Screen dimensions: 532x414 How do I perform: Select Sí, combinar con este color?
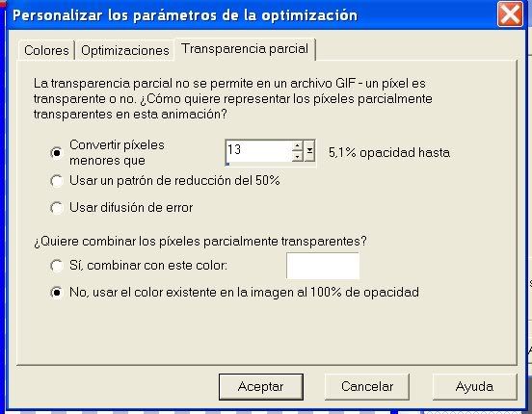[56, 266]
